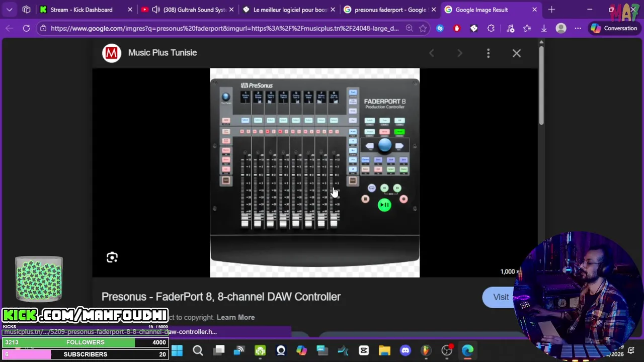Image resolution: width=644 pixels, height=362 pixels.
Task: Open the Extensions puzzle icon
Action: tap(491, 28)
